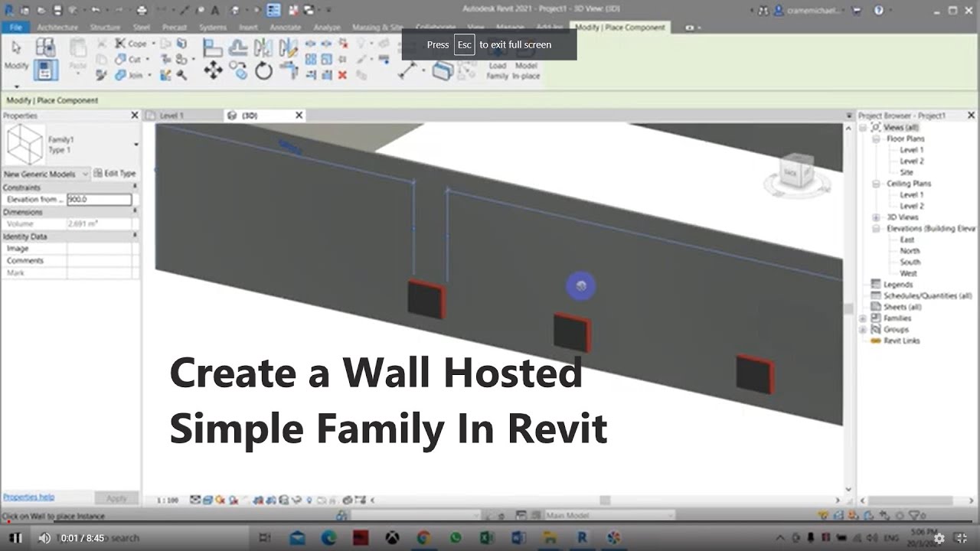
Task: Close the {3D} view tab
Action: pyautogui.click(x=299, y=116)
